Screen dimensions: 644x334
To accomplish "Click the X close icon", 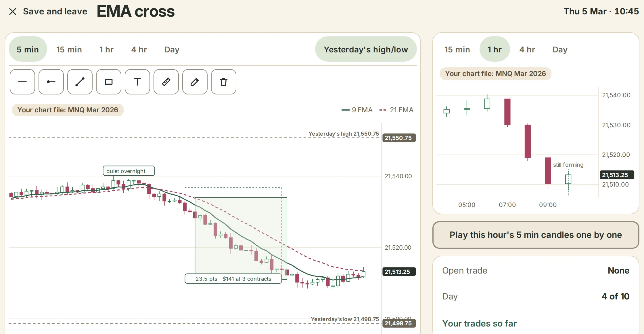I will coord(13,12).
